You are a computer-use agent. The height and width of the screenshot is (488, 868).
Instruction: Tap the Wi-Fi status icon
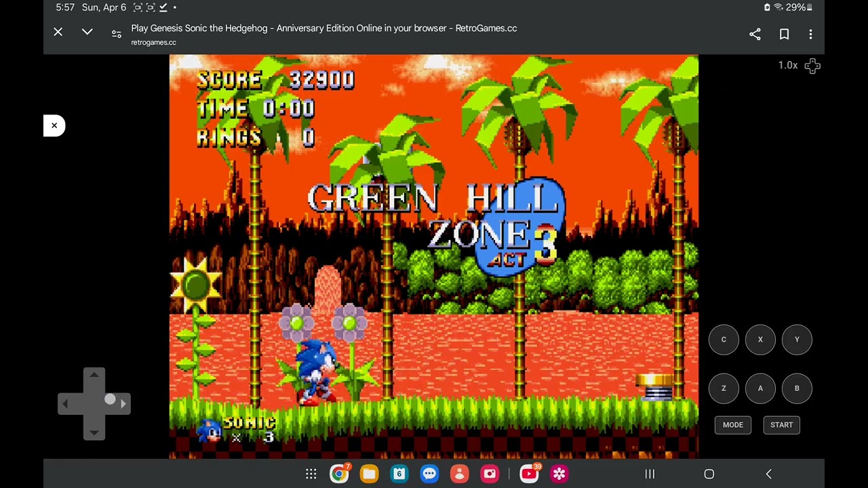pos(778,7)
